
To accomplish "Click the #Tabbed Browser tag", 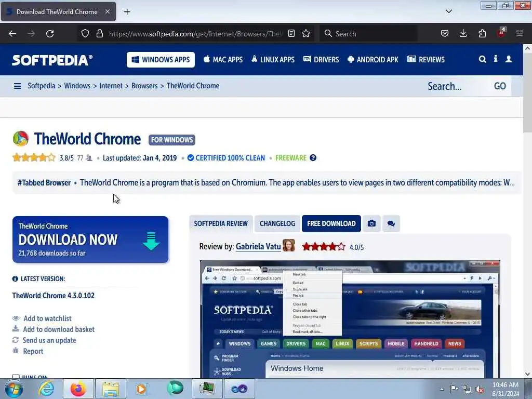I will pyautogui.click(x=44, y=183).
